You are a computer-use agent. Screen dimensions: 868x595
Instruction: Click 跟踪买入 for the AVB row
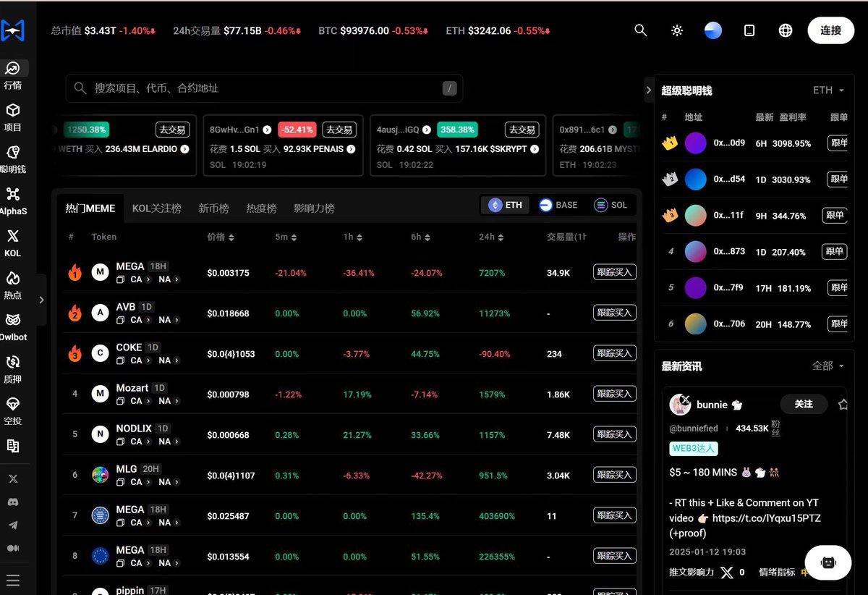[x=615, y=313]
